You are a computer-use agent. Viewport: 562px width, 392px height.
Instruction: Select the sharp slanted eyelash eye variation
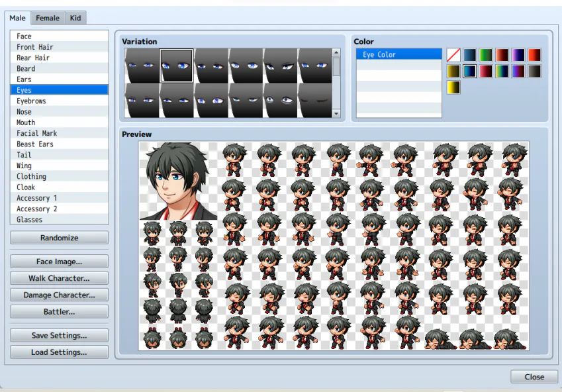[x=280, y=66]
